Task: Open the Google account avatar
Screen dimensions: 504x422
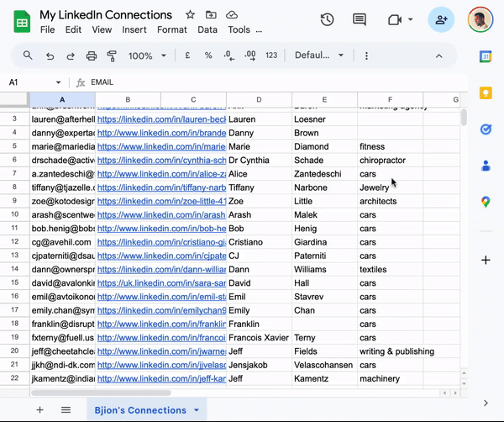Action: click(x=480, y=19)
